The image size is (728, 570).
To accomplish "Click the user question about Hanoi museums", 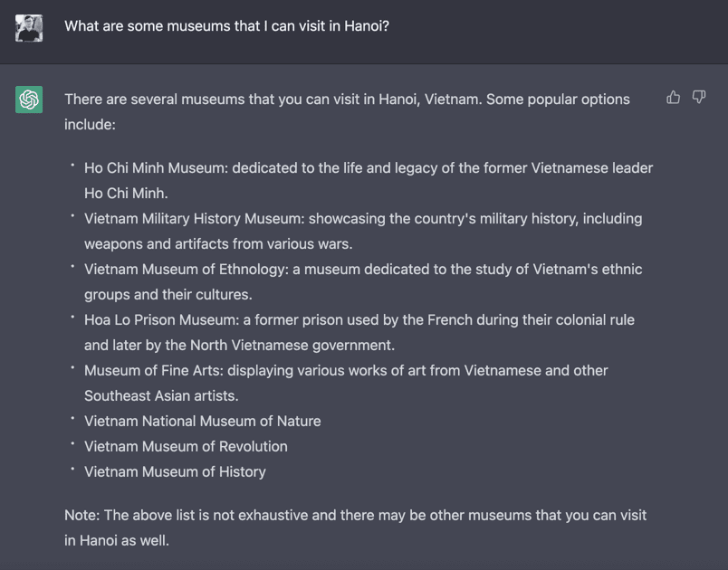I will pyautogui.click(x=226, y=26).
